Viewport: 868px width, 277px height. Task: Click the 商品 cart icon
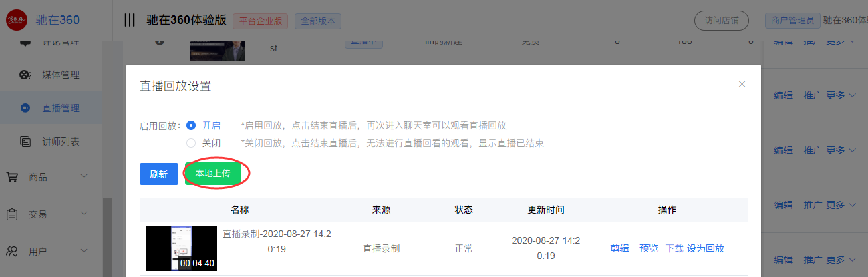(12, 177)
